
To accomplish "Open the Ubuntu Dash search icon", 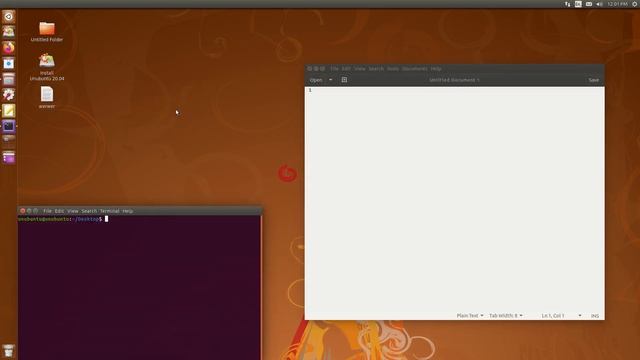I will [9, 17].
